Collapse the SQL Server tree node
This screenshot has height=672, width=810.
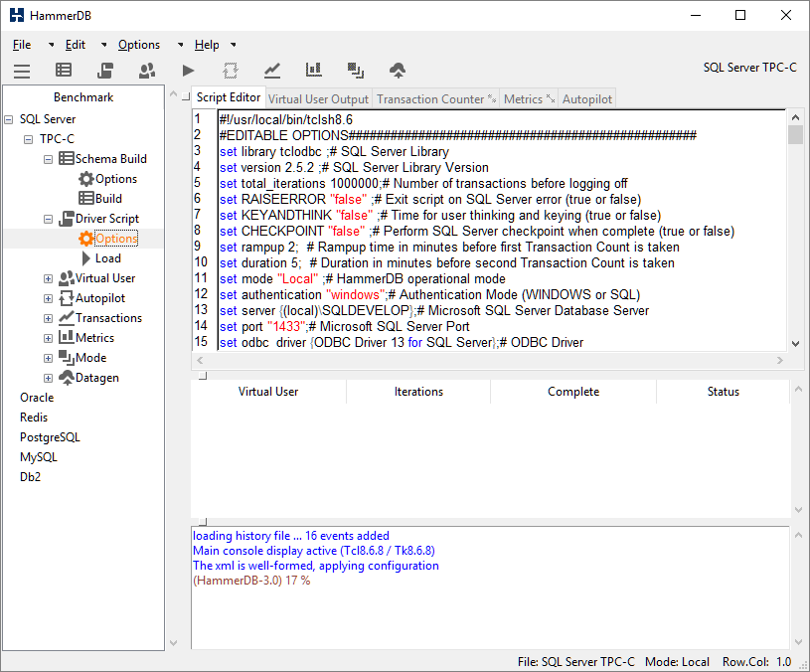pyautogui.click(x=9, y=119)
